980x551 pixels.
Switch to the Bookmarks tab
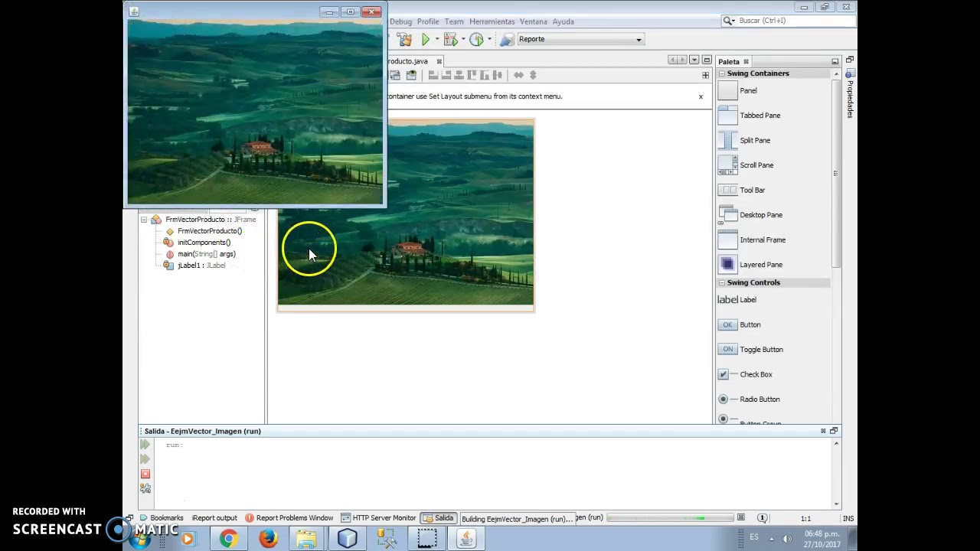click(x=161, y=518)
